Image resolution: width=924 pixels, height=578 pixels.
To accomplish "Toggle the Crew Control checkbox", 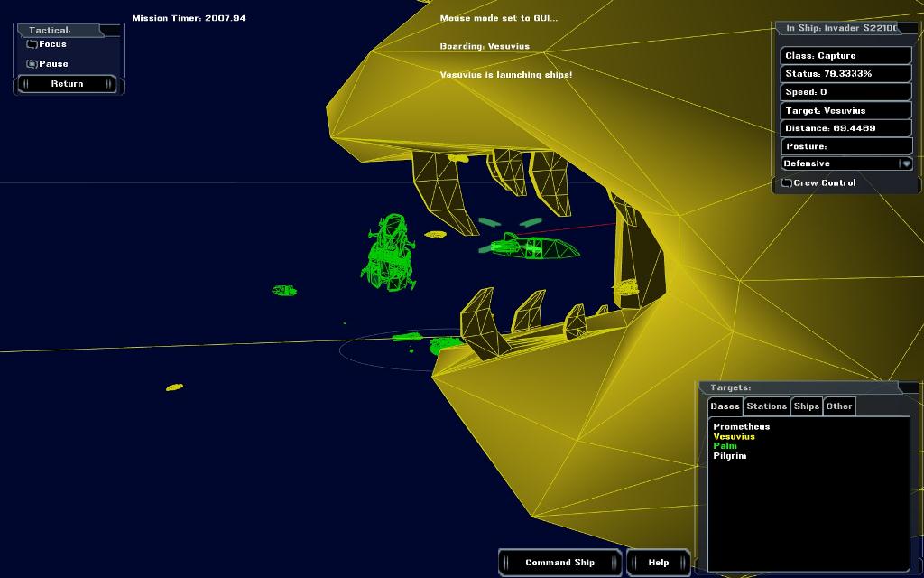I will click(787, 183).
